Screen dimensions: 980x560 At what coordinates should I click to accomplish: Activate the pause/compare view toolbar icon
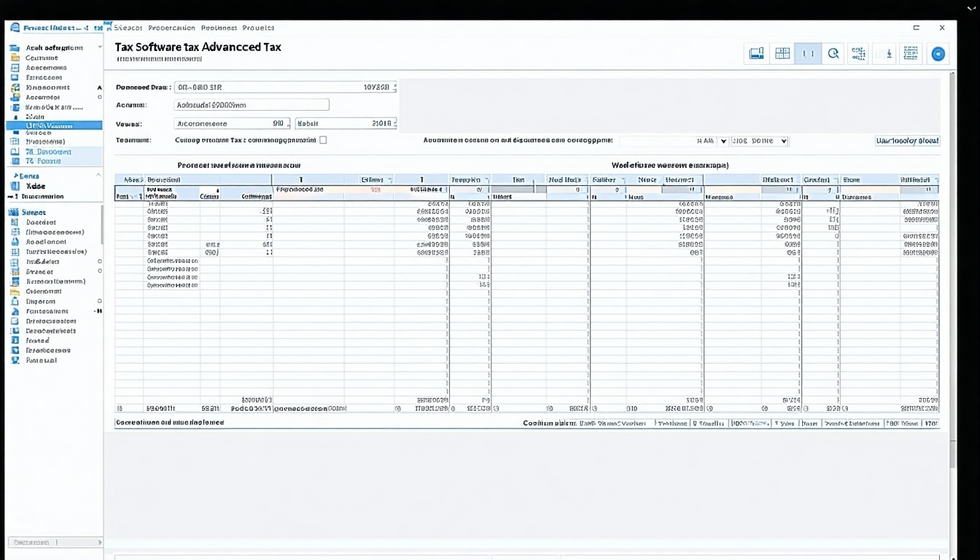pyautogui.click(x=808, y=52)
